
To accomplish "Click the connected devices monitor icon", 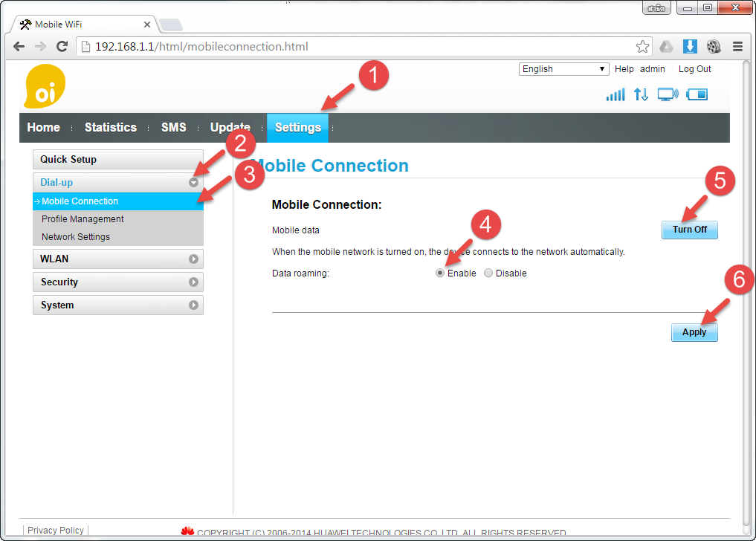I will [x=668, y=95].
